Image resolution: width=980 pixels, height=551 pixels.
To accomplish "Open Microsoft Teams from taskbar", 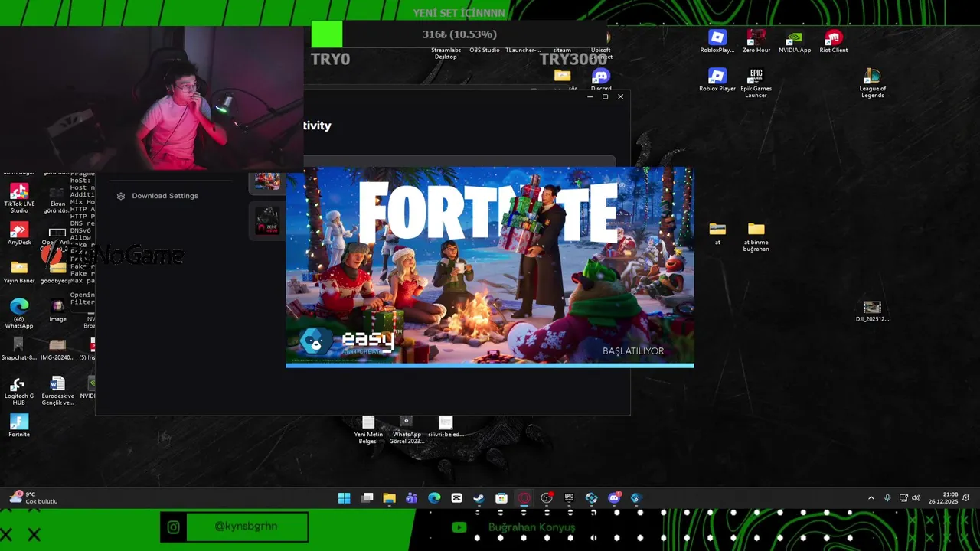I will pos(412,498).
